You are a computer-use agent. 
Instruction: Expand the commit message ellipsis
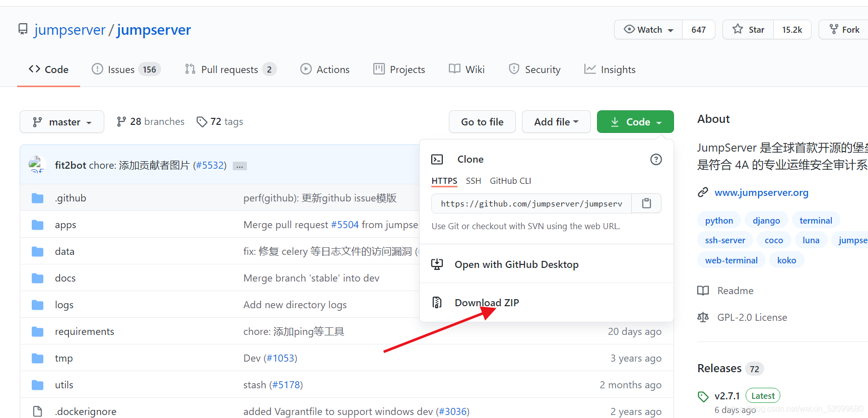(240, 166)
